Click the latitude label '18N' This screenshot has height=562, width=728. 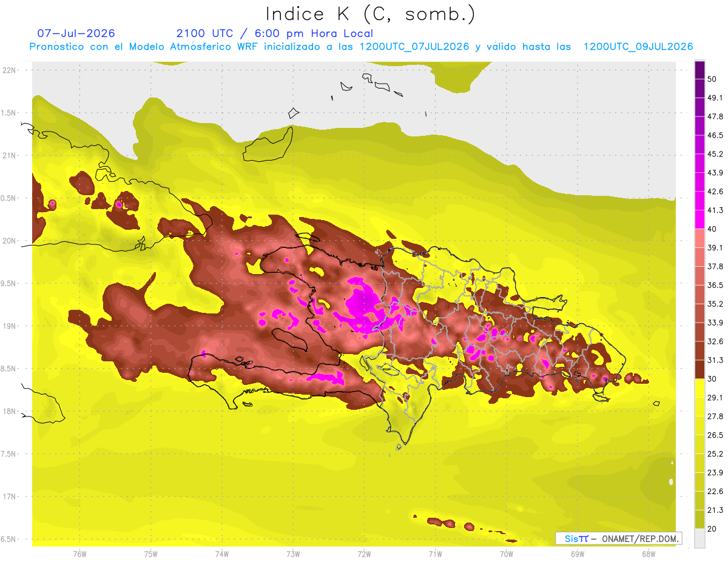point(10,411)
